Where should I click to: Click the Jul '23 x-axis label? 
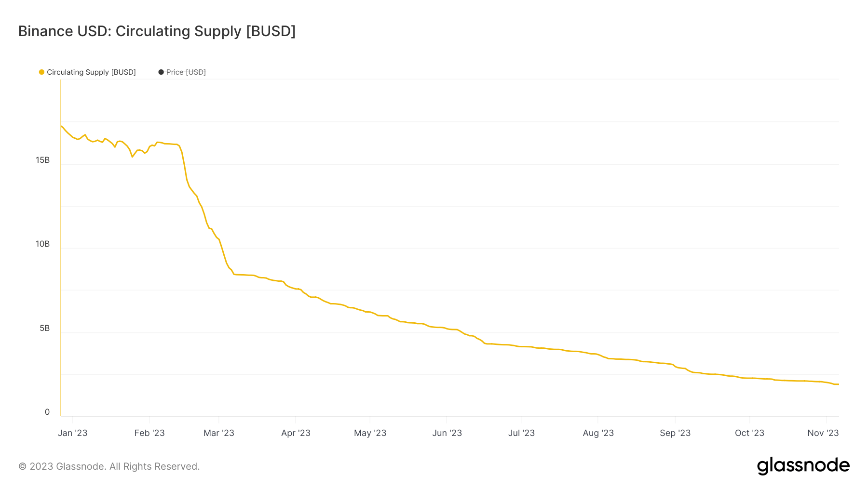click(x=521, y=433)
